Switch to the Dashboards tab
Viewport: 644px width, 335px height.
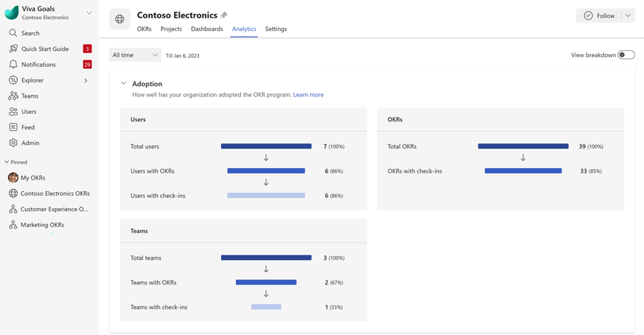[x=207, y=29]
